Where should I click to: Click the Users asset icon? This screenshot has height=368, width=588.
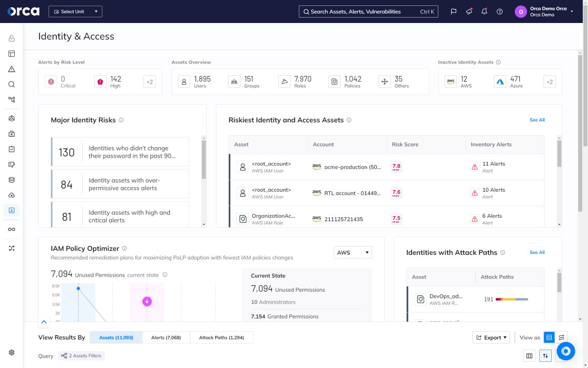(x=184, y=82)
